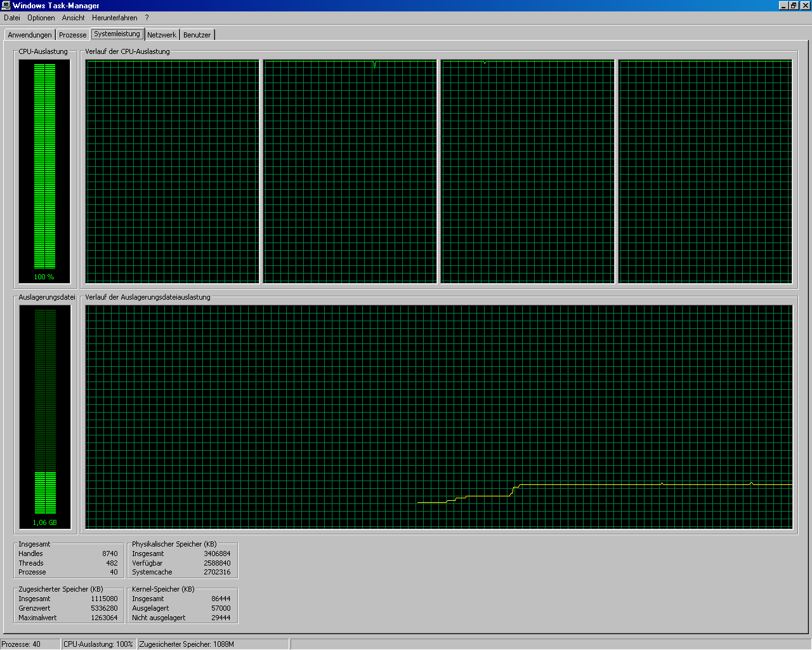Click the Systemcache value 2702316
Viewport: 812px width, 650px height.
click(x=217, y=572)
